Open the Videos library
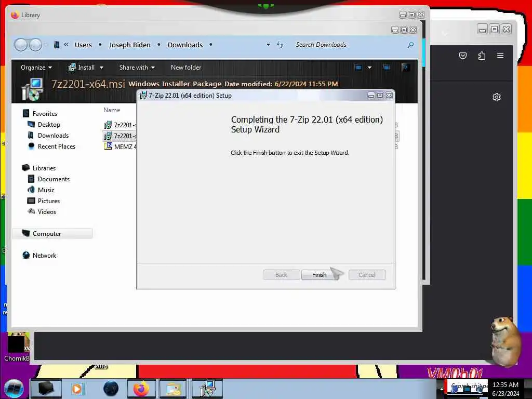Viewport: 532px width, 399px height. click(x=47, y=212)
